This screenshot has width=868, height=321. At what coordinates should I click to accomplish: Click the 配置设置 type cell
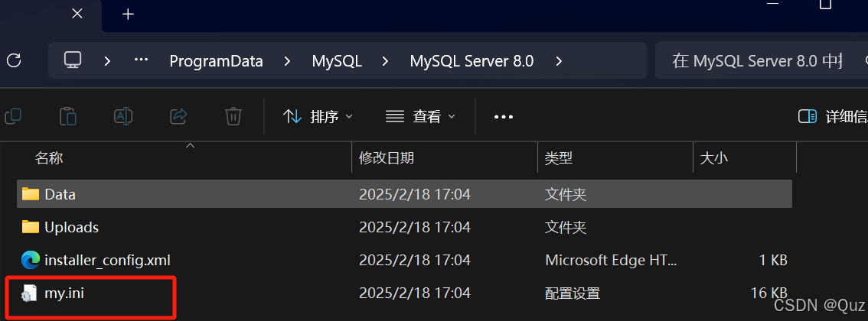(x=573, y=293)
